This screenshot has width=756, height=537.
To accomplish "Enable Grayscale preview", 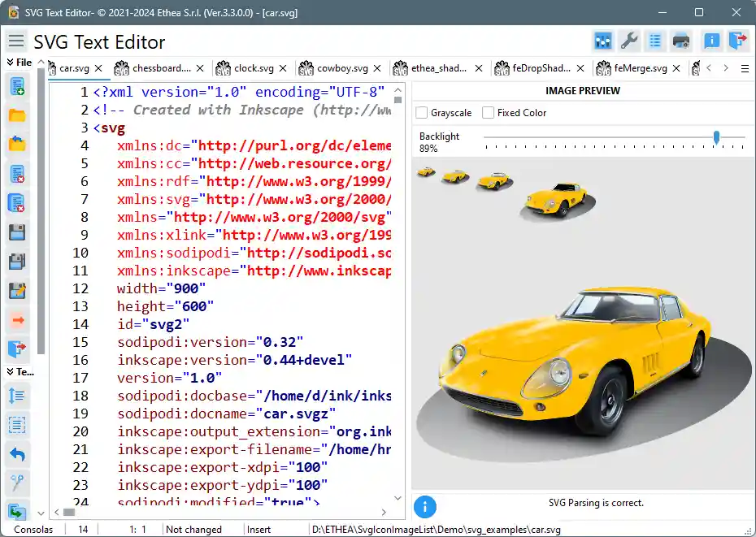I will 420,113.
